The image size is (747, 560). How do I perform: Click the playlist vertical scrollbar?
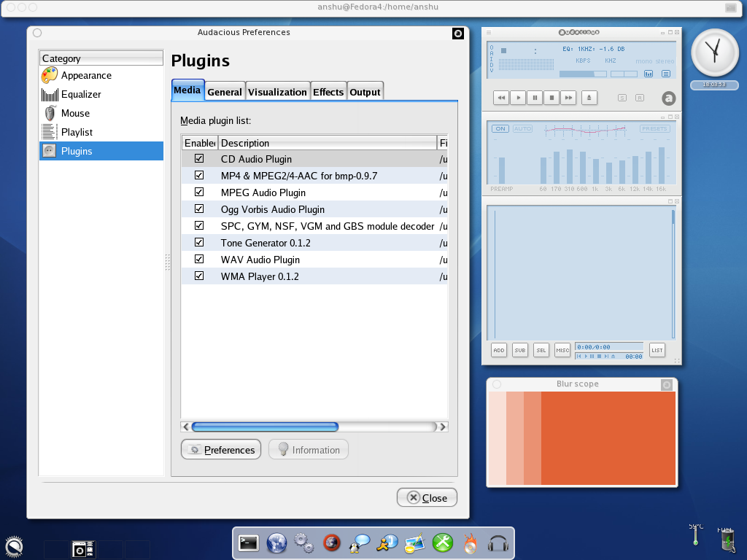pyautogui.click(x=673, y=274)
